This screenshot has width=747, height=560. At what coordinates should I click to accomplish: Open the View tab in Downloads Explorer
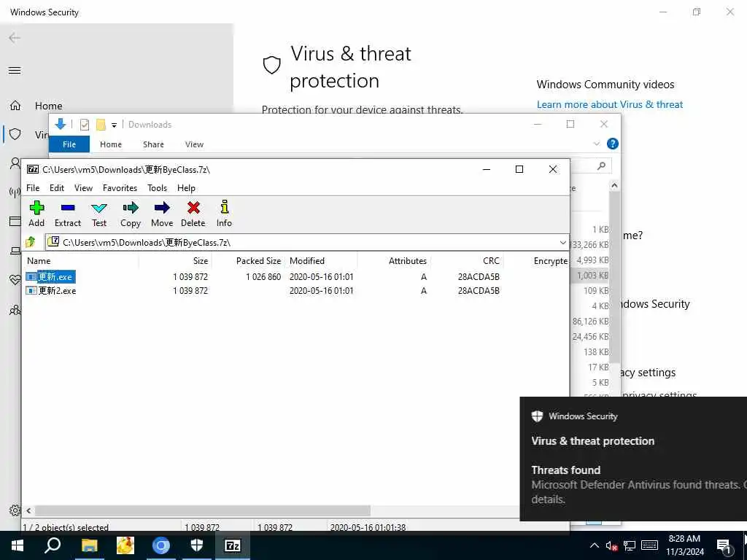tap(194, 144)
